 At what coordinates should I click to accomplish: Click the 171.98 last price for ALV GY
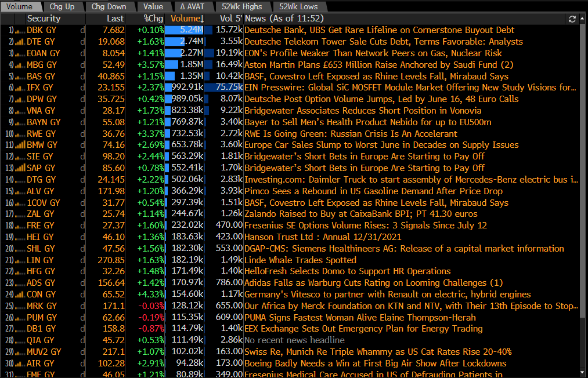point(111,191)
